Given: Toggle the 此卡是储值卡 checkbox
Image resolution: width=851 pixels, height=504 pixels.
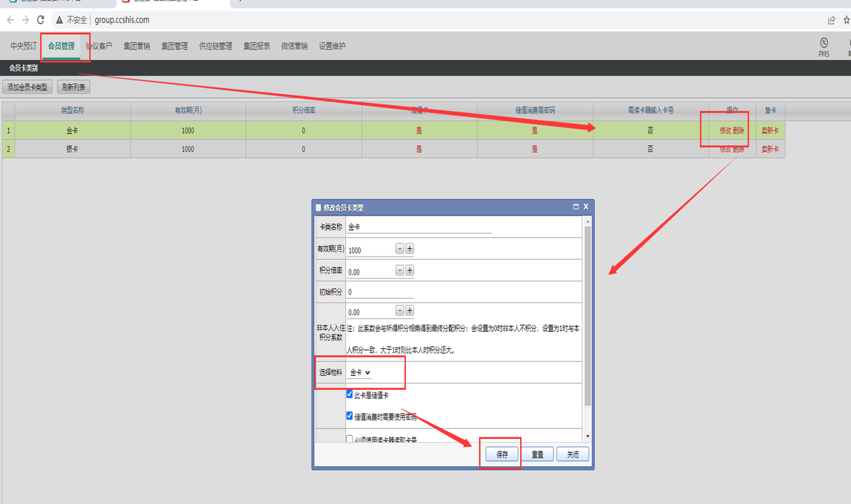Looking at the screenshot, I should (x=350, y=395).
